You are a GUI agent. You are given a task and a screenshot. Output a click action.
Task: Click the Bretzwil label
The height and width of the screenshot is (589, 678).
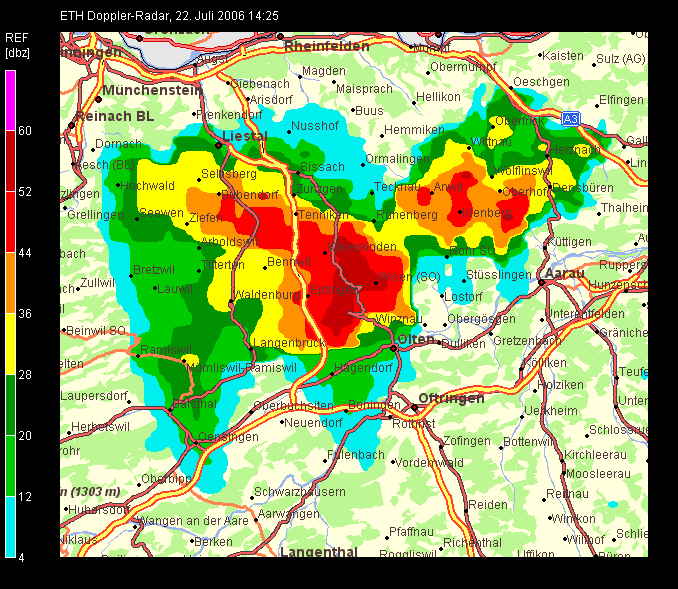(154, 270)
